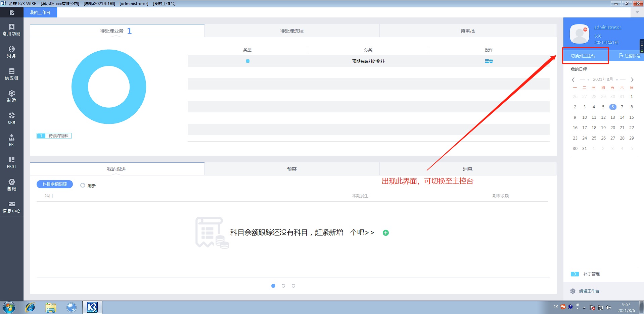Click the 我的工作台 top tab
Viewport: 644px width, 314px height.
(40, 12)
